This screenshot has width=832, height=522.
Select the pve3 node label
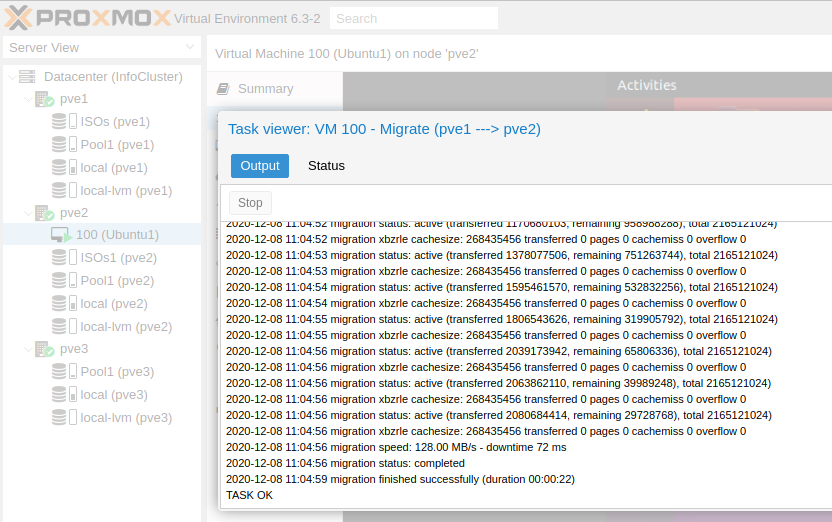click(74, 349)
